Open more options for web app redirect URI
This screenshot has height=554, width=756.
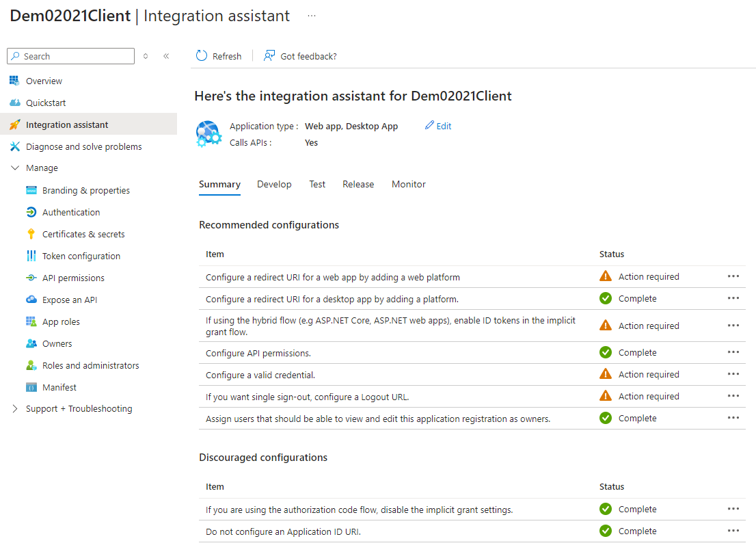pos(733,276)
